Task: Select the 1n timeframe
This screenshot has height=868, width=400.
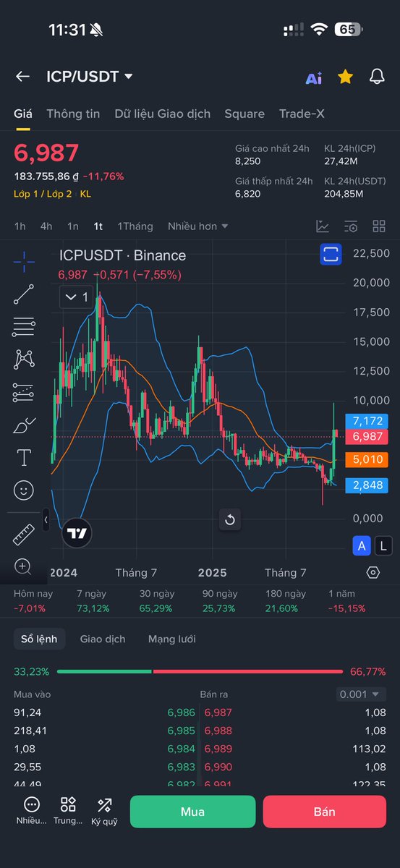Action: point(73,226)
